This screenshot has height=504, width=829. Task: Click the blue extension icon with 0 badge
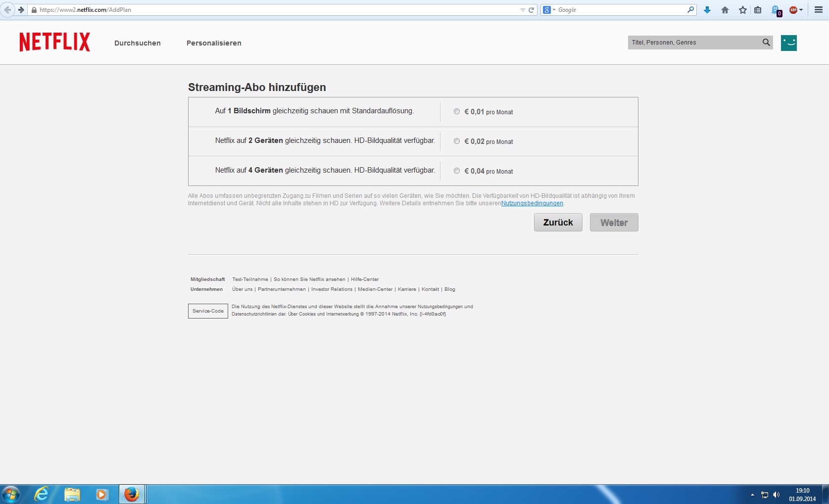coord(777,10)
